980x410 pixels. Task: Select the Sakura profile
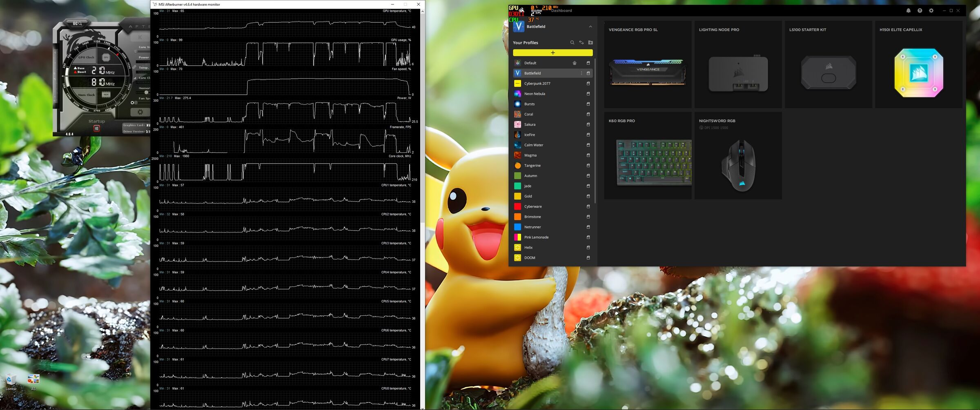point(553,124)
